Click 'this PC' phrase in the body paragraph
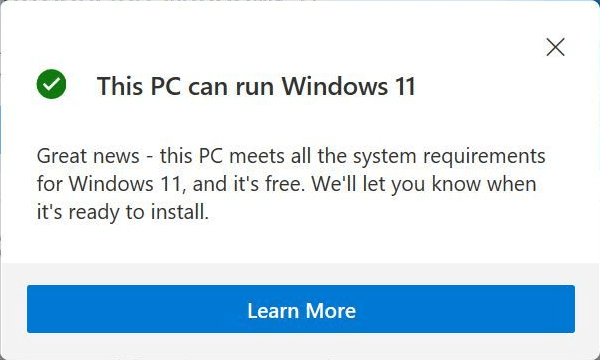This screenshot has height=360, width=600. 191,156
